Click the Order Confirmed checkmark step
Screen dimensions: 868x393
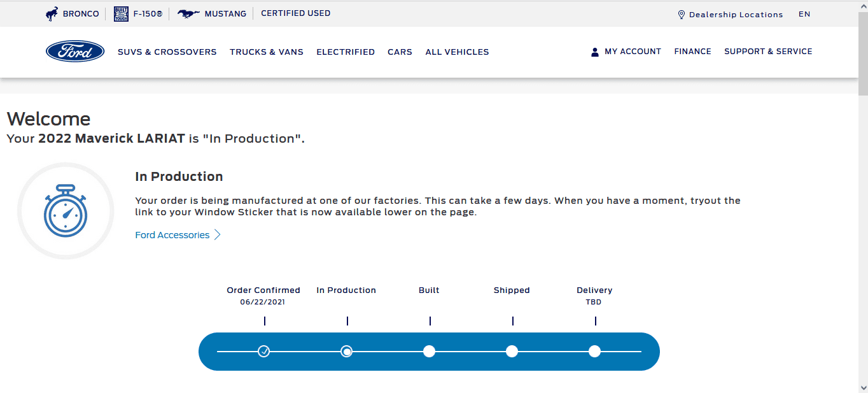[264, 351]
